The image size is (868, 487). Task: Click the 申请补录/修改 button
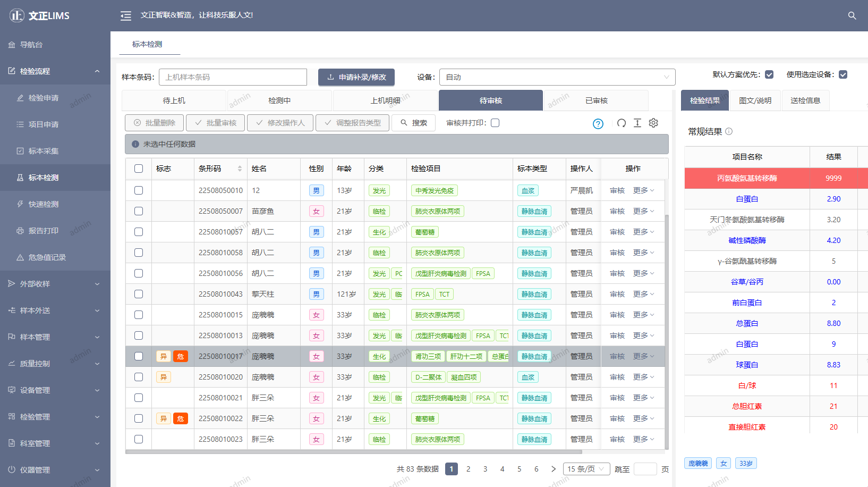coord(356,77)
